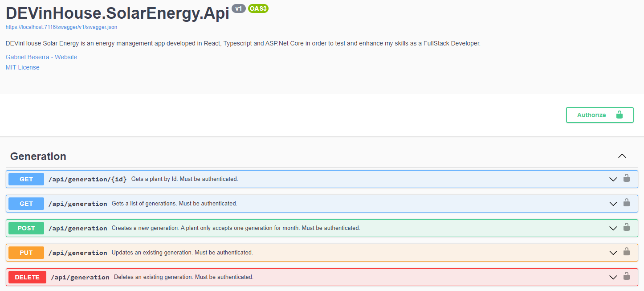Expand the DELETE /api/generation endpoint chevron

[613, 277]
